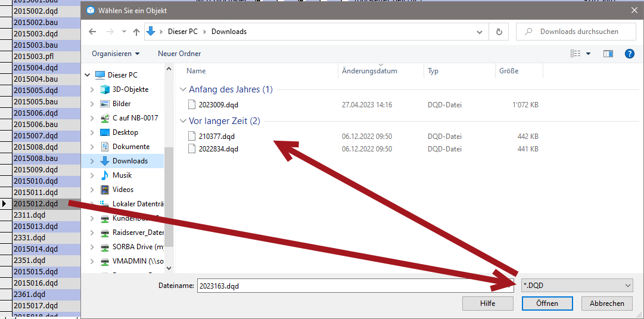Click the Up one level arrow
The image size is (644, 319).
[136, 32]
